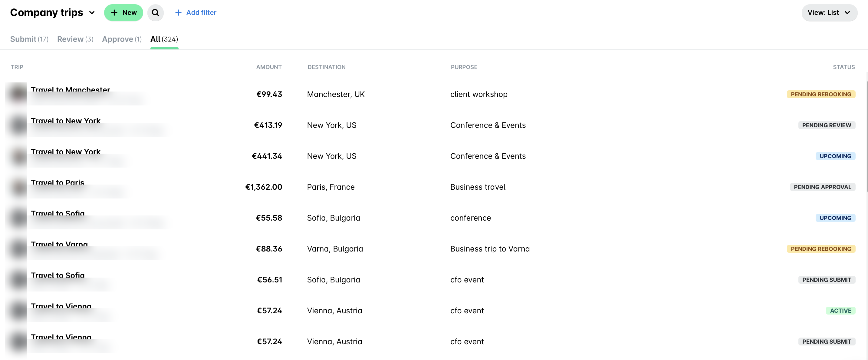This screenshot has width=868, height=360.
Task: Sort by the PURPOSE column header
Action: pyautogui.click(x=464, y=67)
